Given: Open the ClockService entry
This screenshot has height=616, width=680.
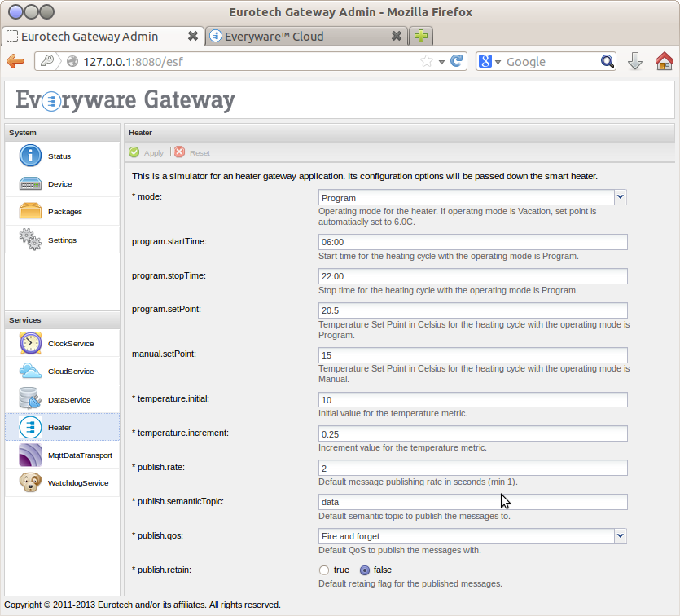Looking at the screenshot, I should 63,343.
